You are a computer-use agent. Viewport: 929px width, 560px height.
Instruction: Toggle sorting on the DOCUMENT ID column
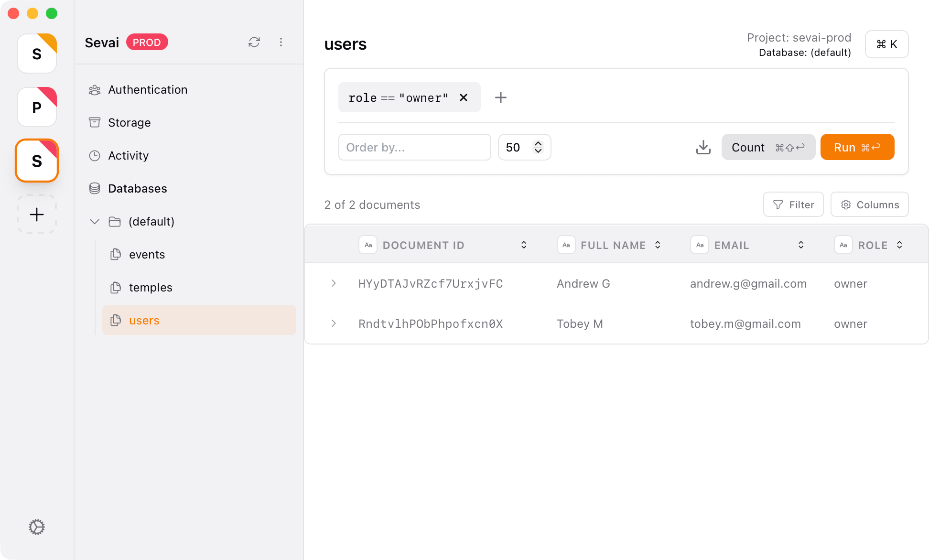524,245
